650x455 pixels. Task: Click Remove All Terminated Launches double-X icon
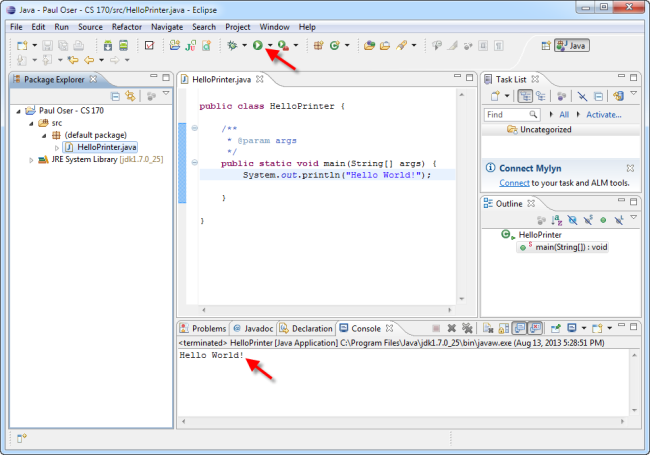click(467, 329)
